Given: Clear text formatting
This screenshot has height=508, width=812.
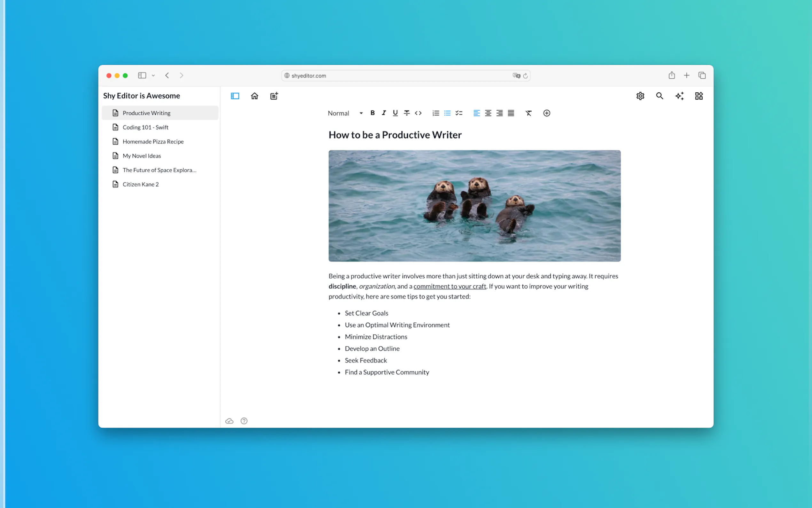Looking at the screenshot, I should [x=528, y=113].
